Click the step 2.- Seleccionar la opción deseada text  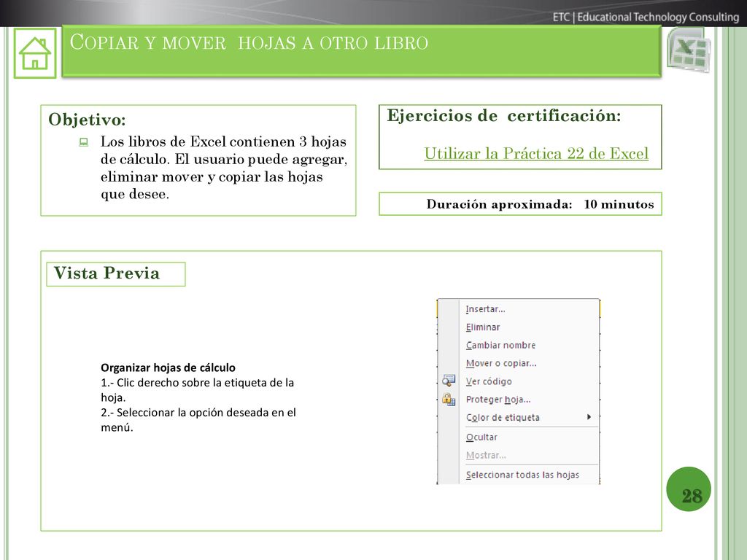pyautogui.click(x=198, y=420)
